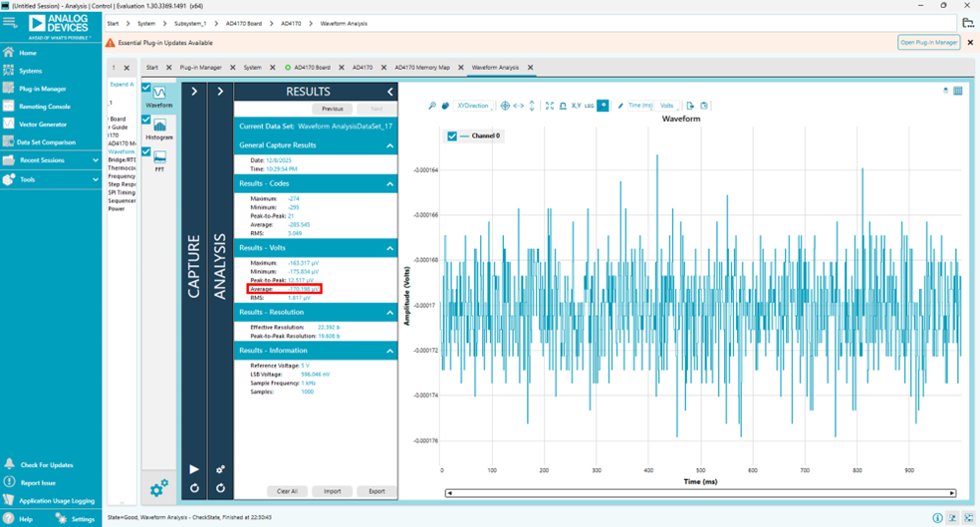980x527 pixels.
Task: Open the gear settings in the chart selector panel
Action: point(159,487)
